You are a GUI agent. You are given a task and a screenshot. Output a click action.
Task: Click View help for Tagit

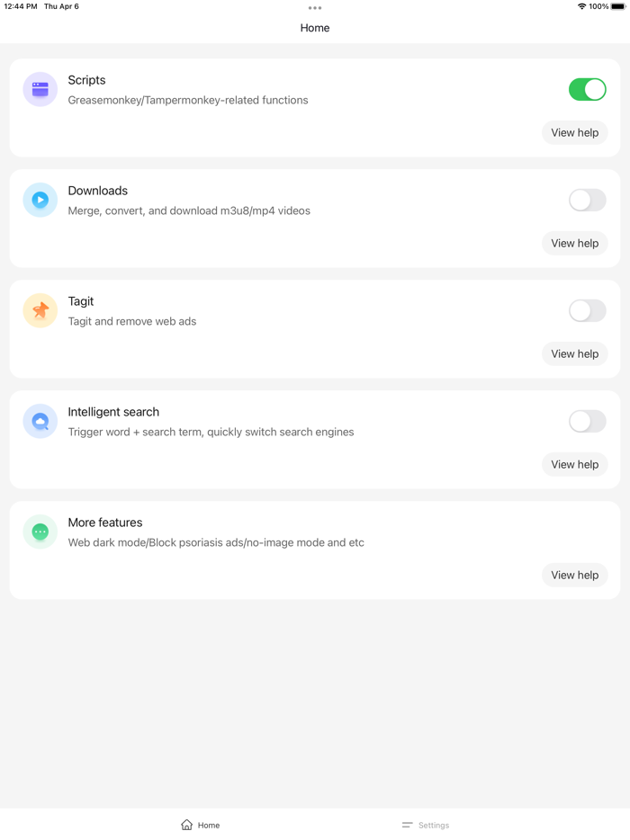pos(575,353)
